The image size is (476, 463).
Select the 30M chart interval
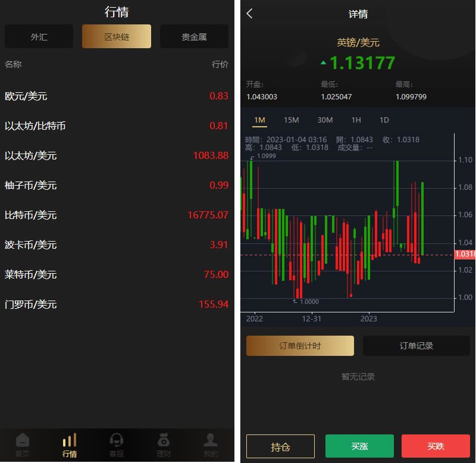325,120
